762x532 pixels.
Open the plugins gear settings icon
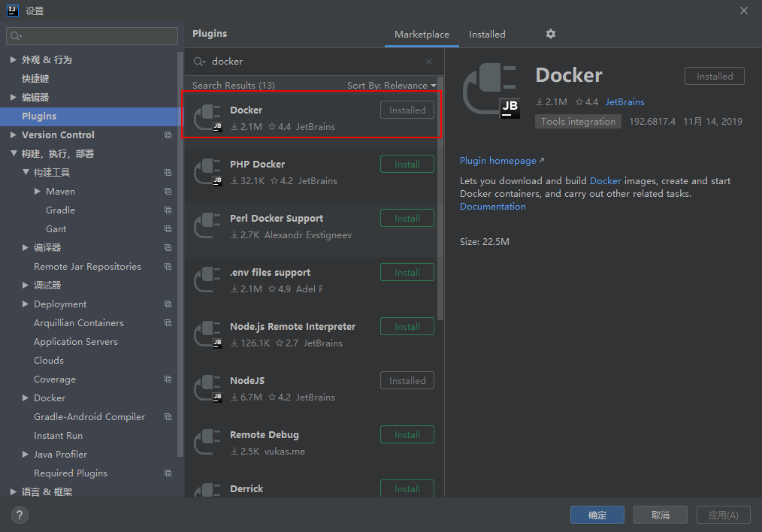click(551, 34)
